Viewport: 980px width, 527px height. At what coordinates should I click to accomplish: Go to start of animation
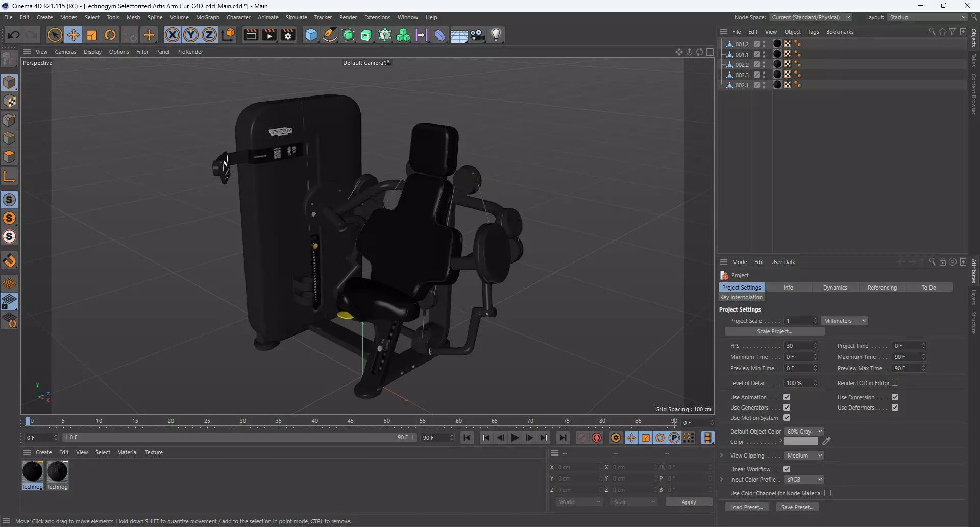pyautogui.click(x=467, y=438)
